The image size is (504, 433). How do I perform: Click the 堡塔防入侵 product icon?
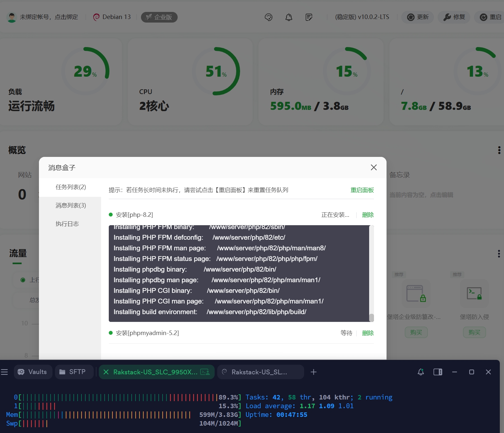474,293
